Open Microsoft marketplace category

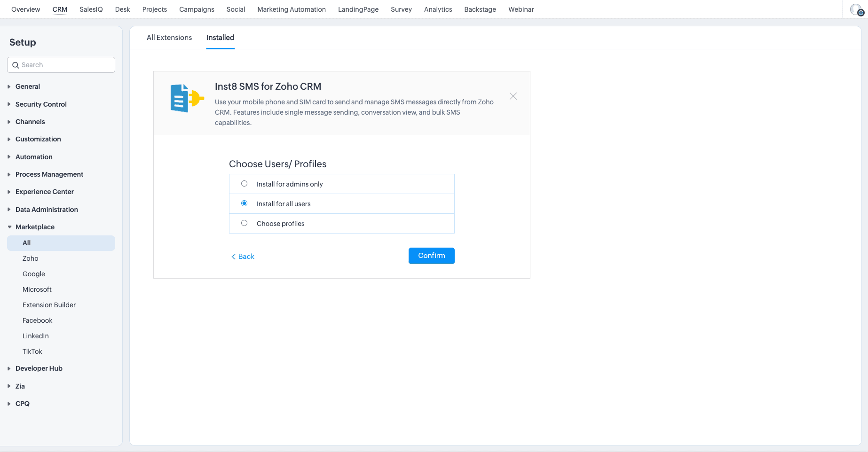point(37,289)
